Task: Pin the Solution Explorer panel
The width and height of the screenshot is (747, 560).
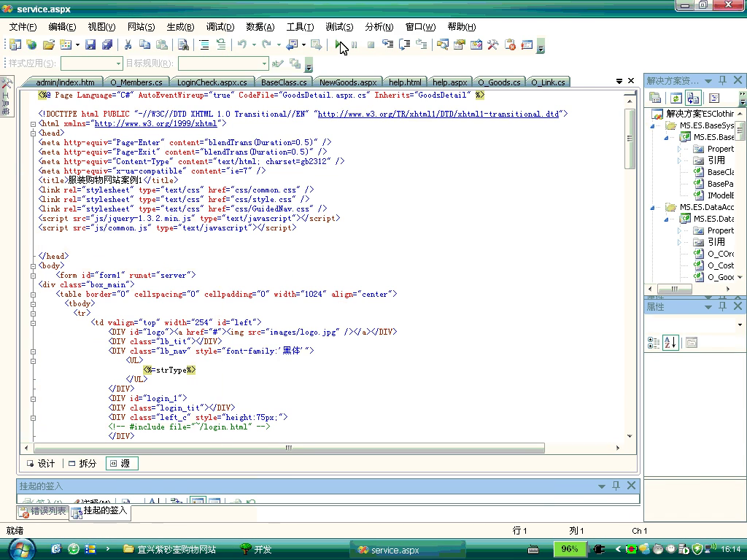Action: pyautogui.click(x=723, y=80)
